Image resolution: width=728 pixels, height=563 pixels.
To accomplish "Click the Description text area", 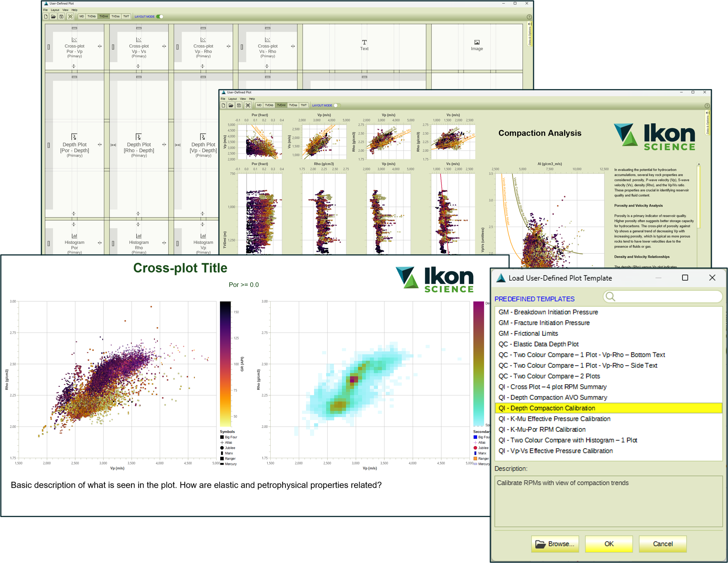I will click(609, 501).
